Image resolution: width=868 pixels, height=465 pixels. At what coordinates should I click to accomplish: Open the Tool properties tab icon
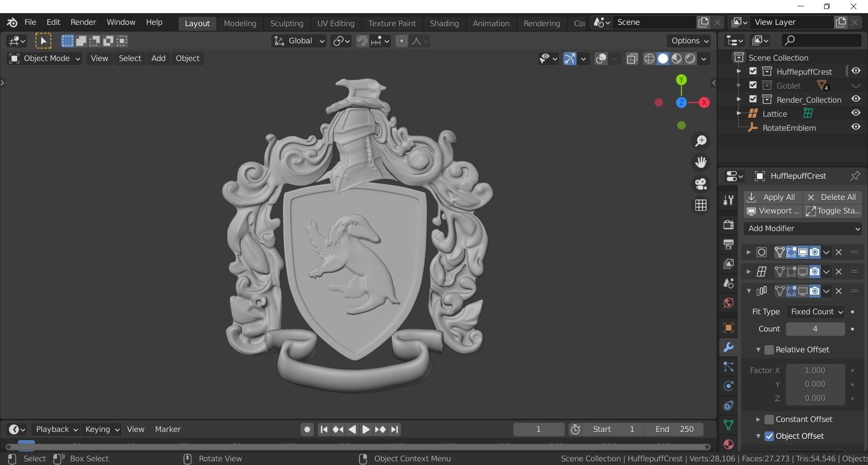728,200
